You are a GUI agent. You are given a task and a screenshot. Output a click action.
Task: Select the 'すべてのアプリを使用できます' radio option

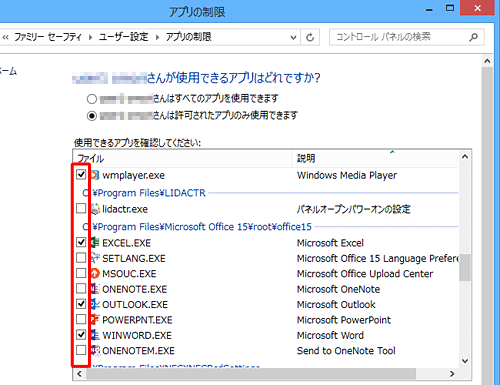tap(92, 99)
